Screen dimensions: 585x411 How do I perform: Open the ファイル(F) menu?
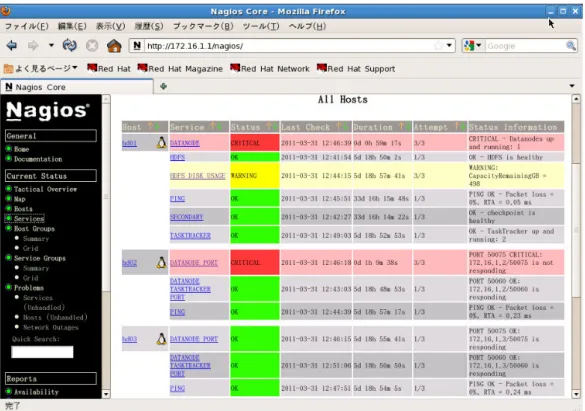point(26,26)
